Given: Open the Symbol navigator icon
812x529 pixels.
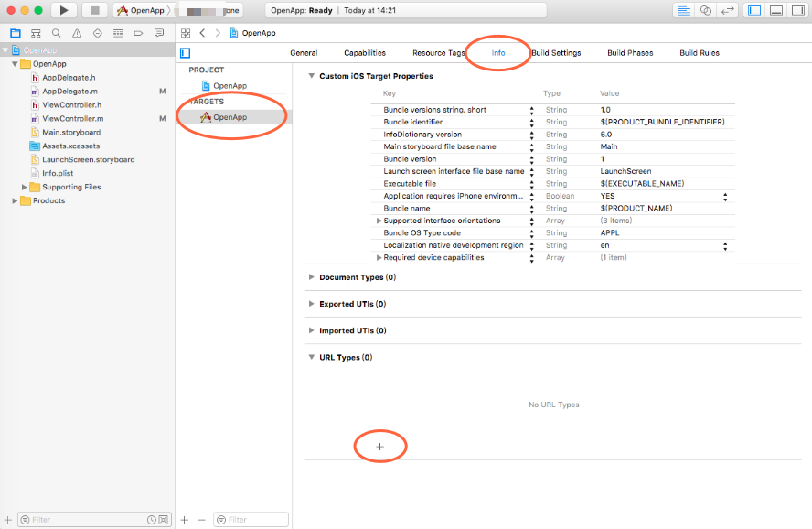Looking at the screenshot, I should tap(36, 33).
